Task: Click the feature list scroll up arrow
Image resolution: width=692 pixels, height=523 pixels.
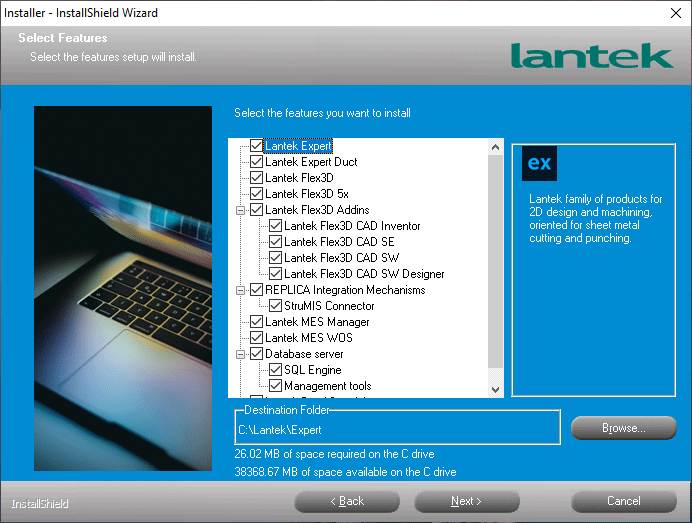Action: point(495,147)
